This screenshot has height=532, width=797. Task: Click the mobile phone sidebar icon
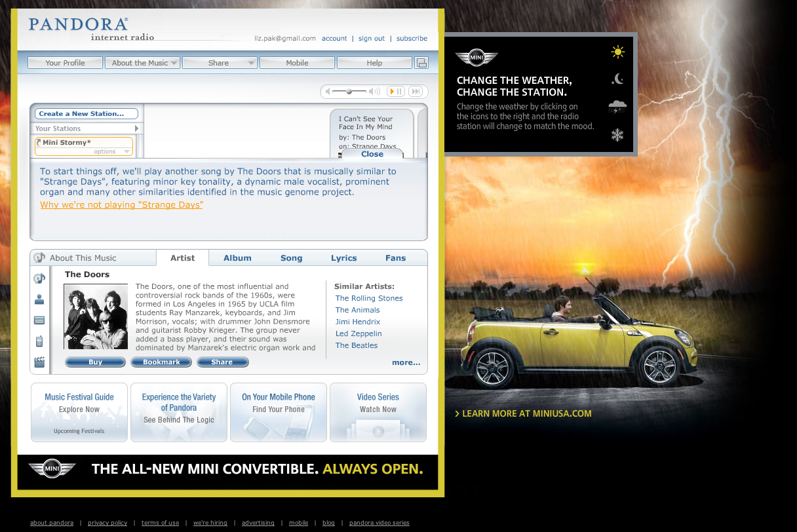point(39,341)
